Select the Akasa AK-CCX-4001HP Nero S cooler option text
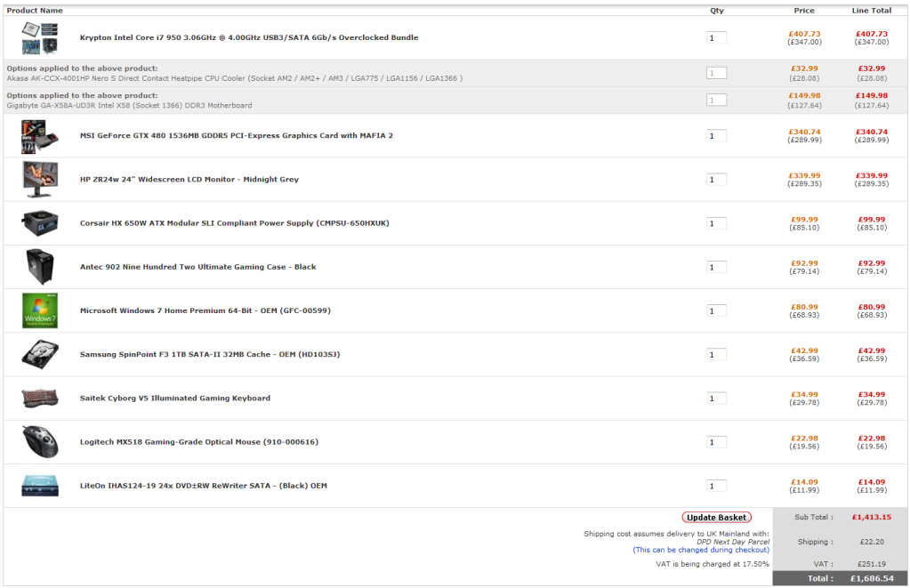This screenshot has height=588, width=910. pos(235,78)
